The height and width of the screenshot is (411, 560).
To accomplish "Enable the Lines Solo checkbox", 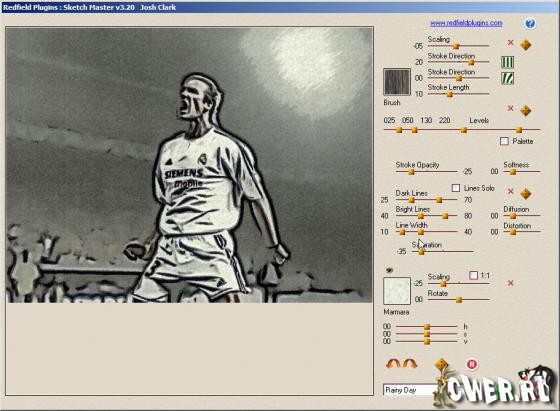I will [x=456, y=188].
